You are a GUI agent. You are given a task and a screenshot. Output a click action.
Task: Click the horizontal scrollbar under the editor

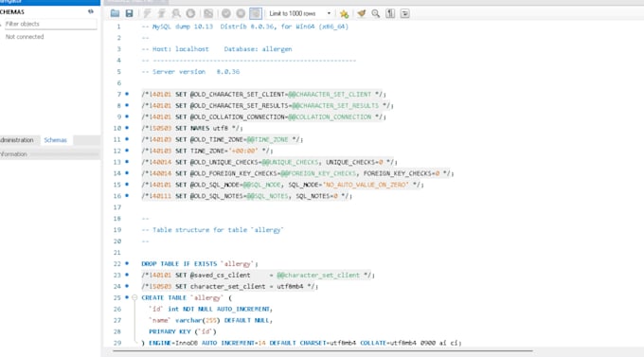point(323,351)
